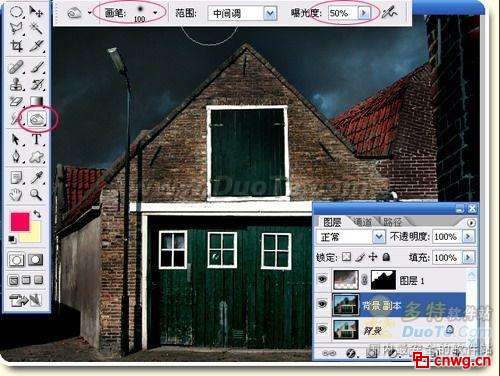The image size is (500, 376).
Task: Click the 填充 100% field
Action: click(448, 257)
